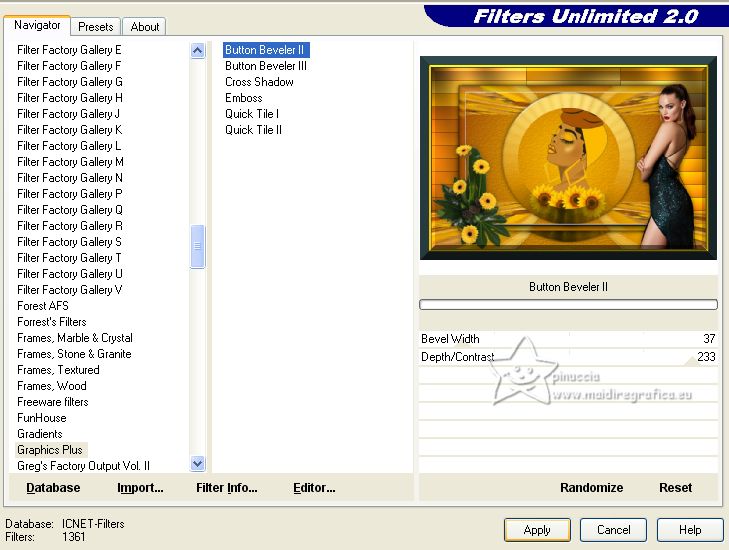Open Frames, Marble & Crystal category
This screenshot has height=550, width=729.
click(75, 338)
